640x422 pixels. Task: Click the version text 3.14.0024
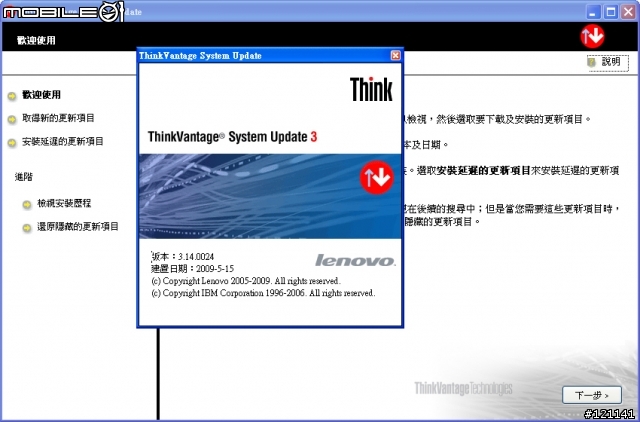(196, 257)
